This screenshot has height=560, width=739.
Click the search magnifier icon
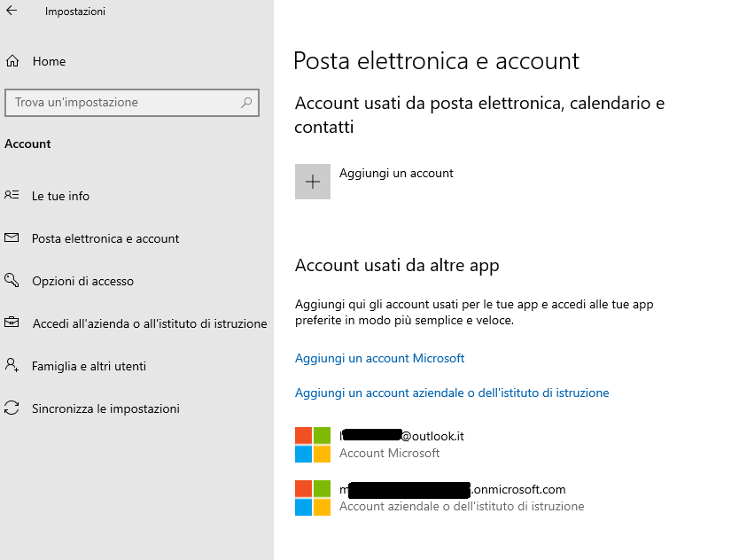point(246,102)
